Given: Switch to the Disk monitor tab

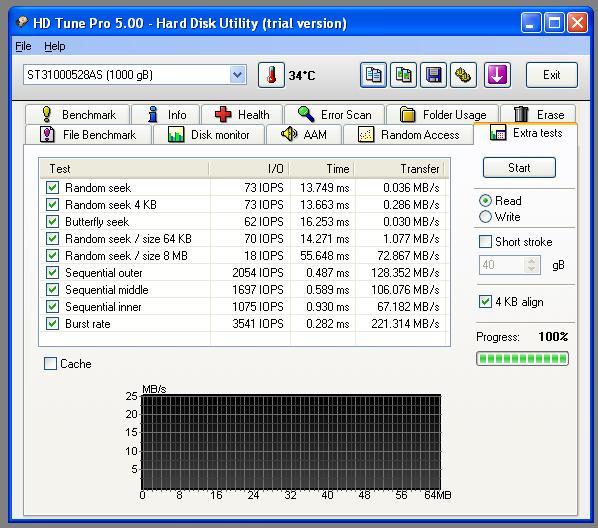Looking at the screenshot, I should pos(209,135).
